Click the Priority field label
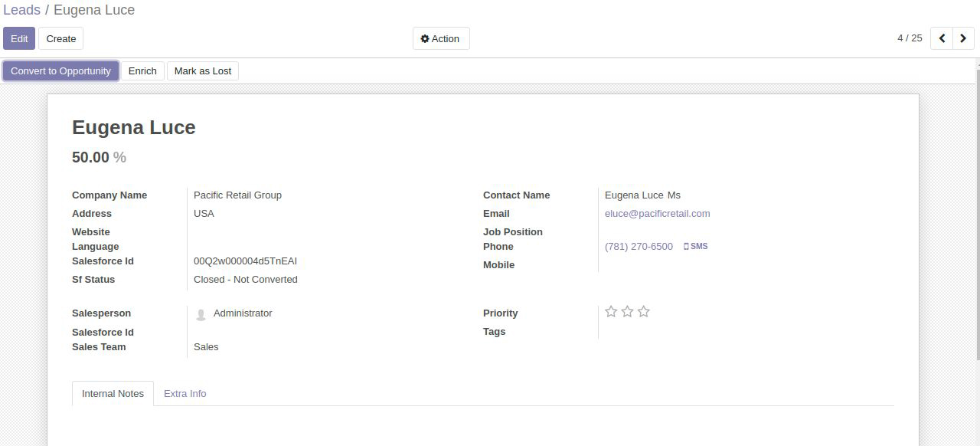The height and width of the screenshot is (446, 980). [501, 313]
